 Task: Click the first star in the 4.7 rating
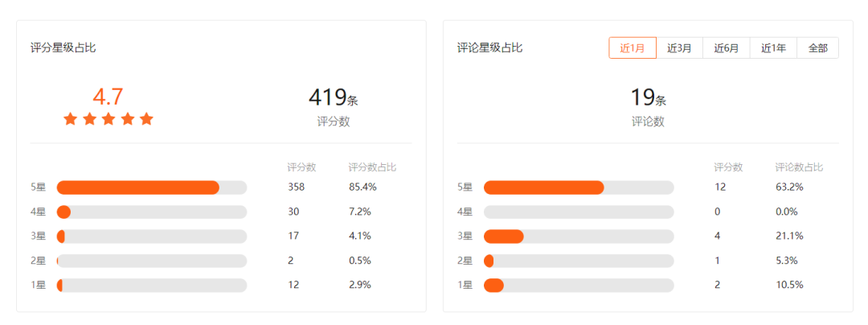[71, 119]
